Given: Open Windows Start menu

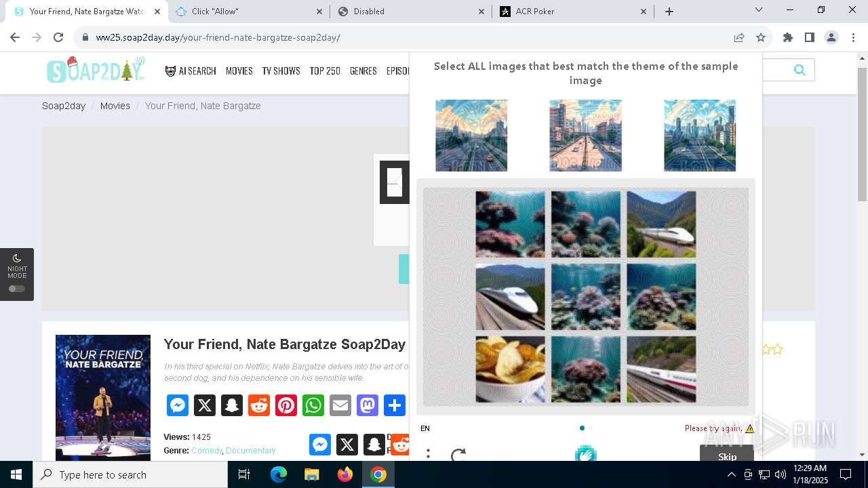Looking at the screenshot, I should (x=16, y=474).
